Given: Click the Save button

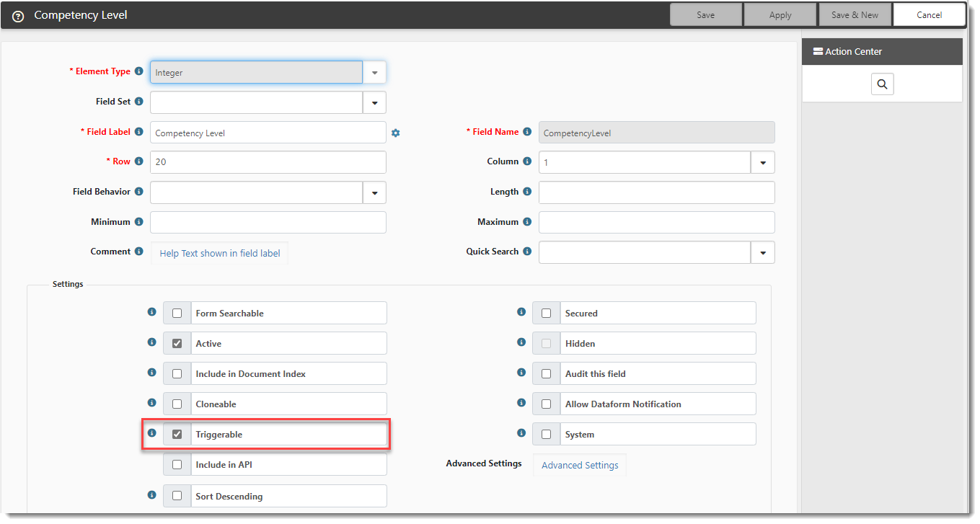Looking at the screenshot, I should 705,15.
